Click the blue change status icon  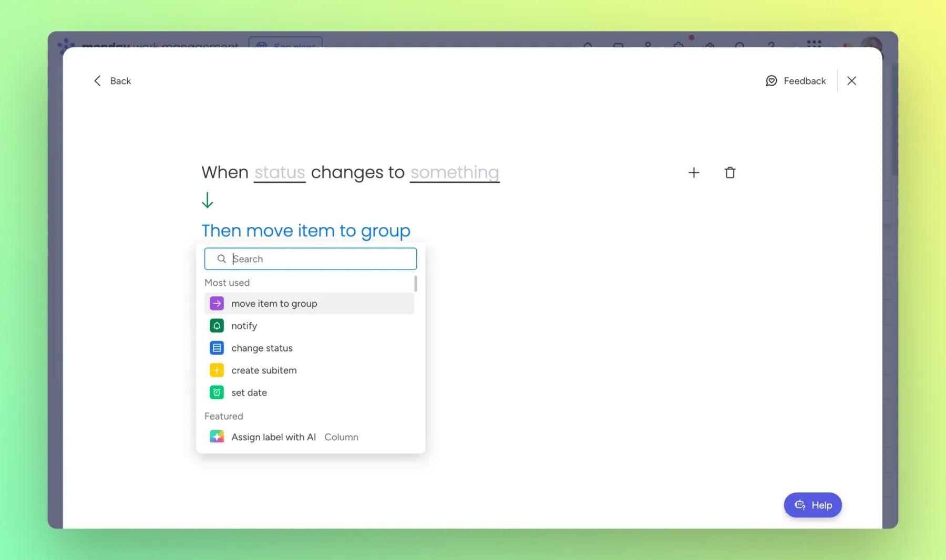click(x=217, y=348)
